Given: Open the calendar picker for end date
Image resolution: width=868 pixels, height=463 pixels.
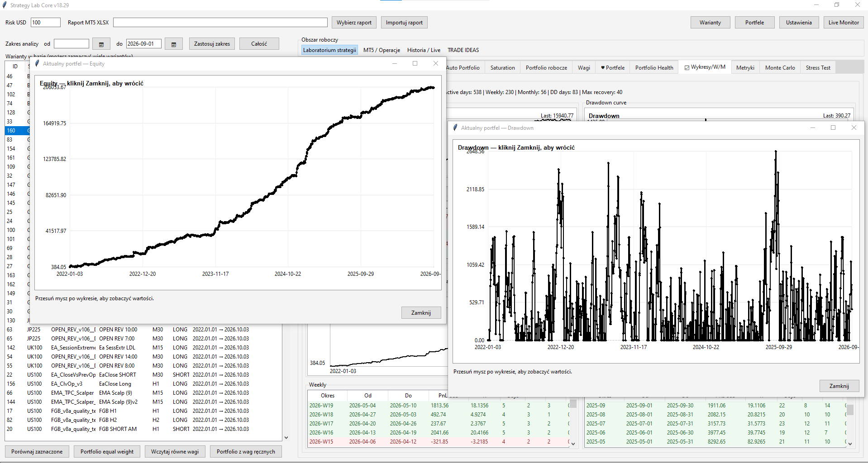Looking at the screenshot, I should [174, 44].
